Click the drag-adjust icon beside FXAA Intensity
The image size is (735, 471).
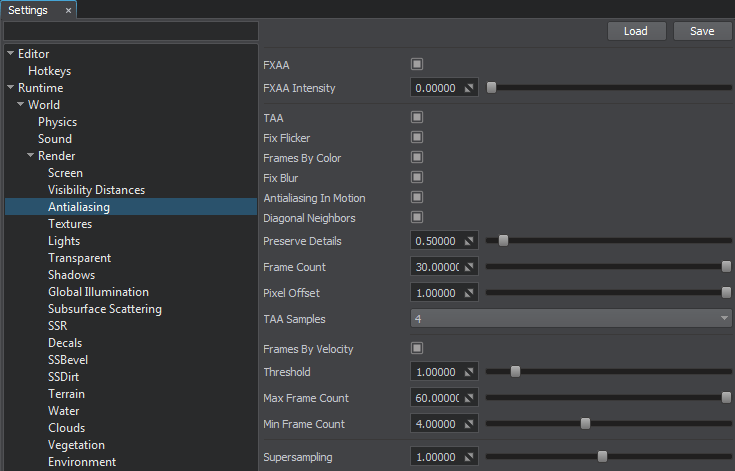[x=470, y=88]
